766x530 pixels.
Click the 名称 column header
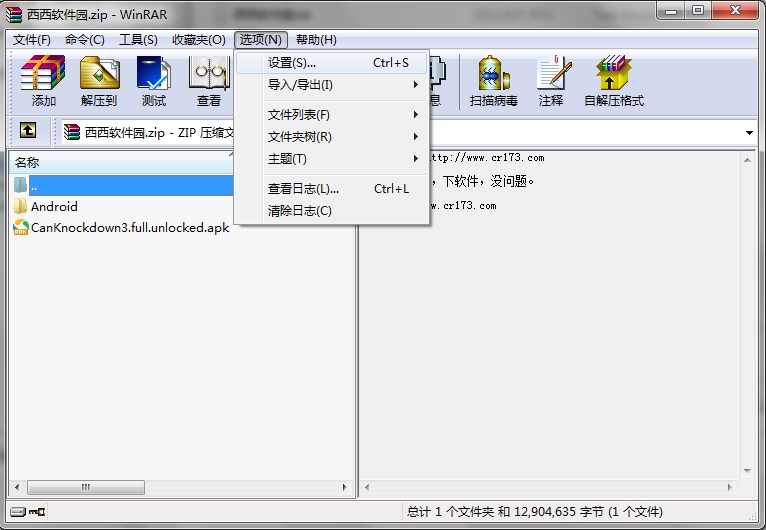click(121, 162)
